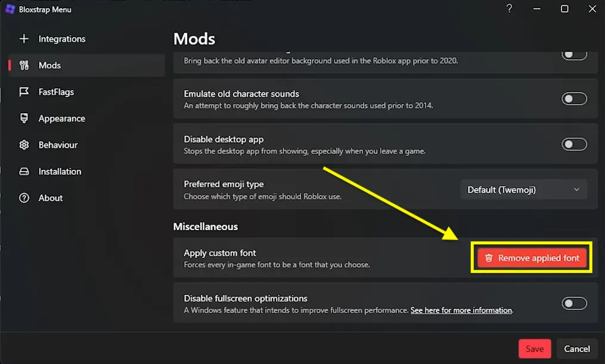Click Preferred emoji type title text
This screenshot has width=605, height=364.
(x=224, y=184)
